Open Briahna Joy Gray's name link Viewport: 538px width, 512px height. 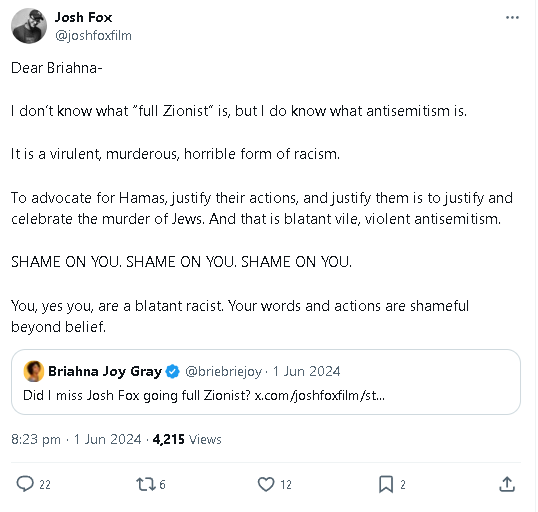pos(105,371)
